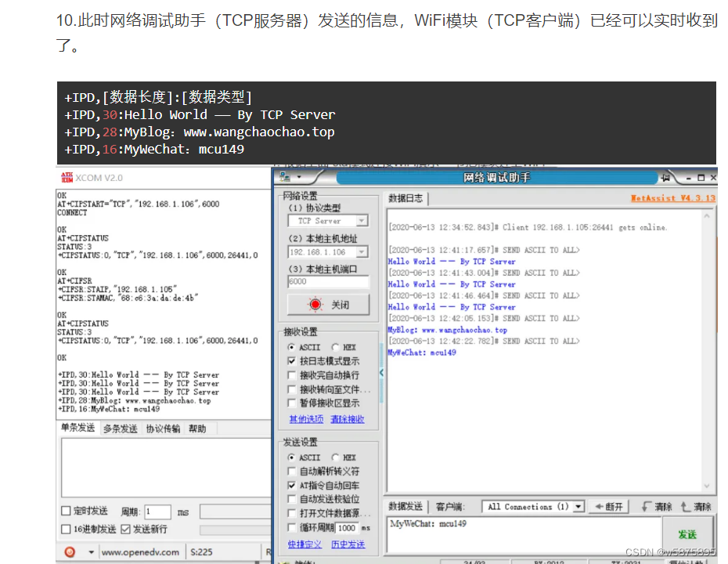Select the ASCII radio under 发送设置
Viewport: 728px width, 564px height.
tap(291, 457)
